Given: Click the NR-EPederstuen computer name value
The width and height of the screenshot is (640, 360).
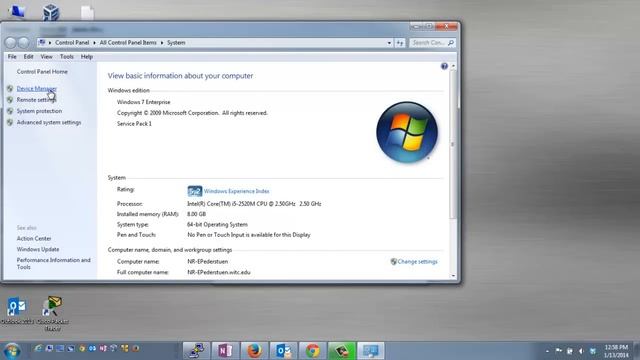Looking at the screenshot, I should pos(207,262).
